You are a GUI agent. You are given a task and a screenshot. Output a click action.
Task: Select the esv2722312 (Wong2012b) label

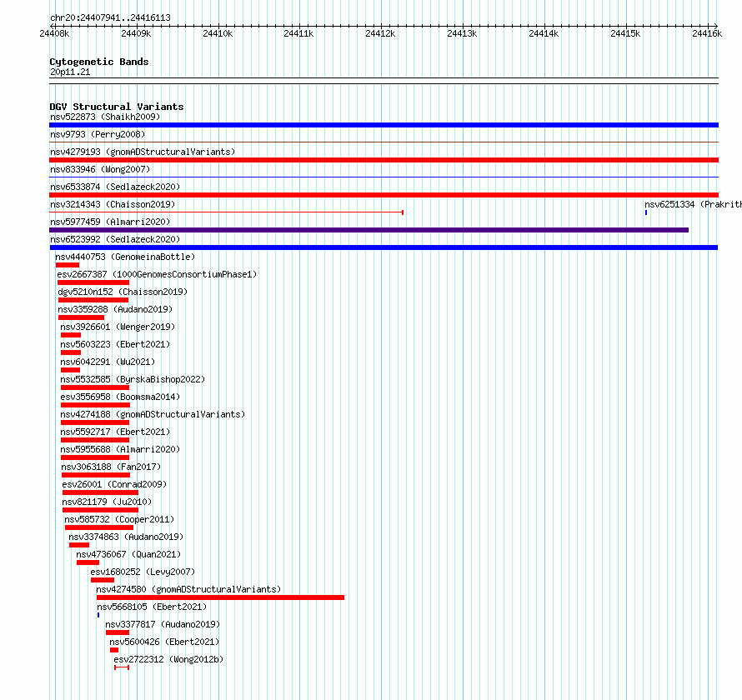pyautogui.click(x=168, y=659)
